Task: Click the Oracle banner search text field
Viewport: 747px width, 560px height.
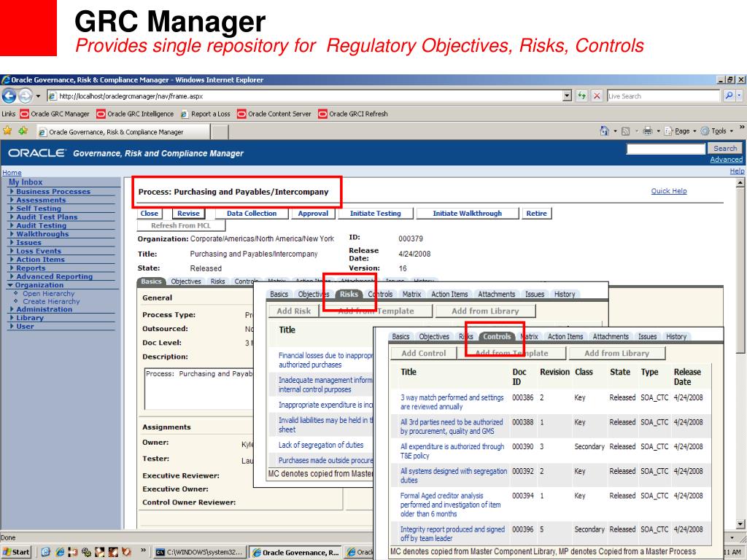Action: point(665,149)
